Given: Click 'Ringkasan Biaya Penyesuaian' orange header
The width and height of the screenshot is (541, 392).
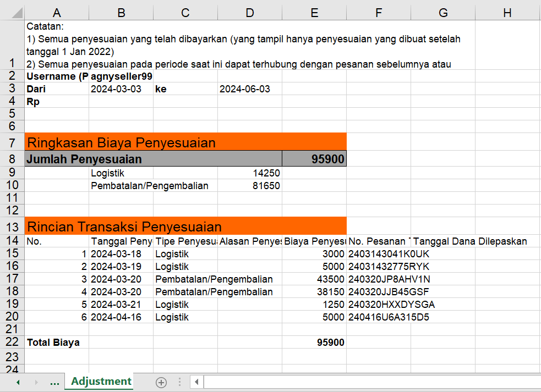Looking at the screenshot, I should point(185,142).
